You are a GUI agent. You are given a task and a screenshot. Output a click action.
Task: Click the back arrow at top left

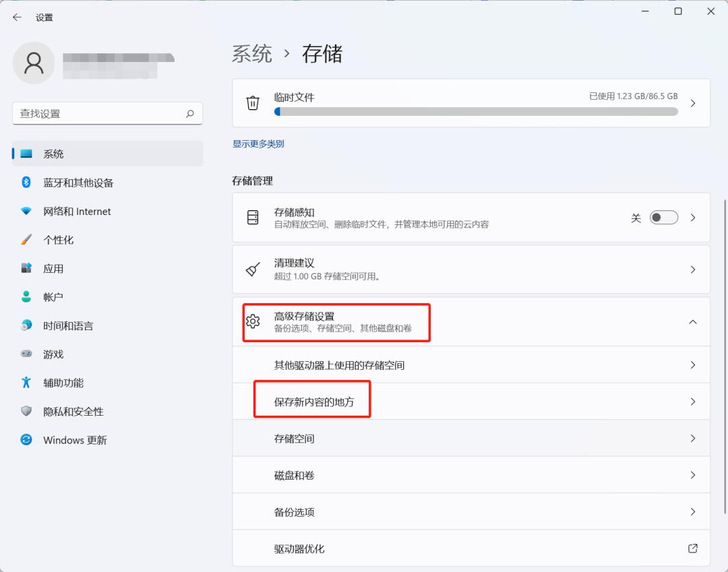coord(16,18)
